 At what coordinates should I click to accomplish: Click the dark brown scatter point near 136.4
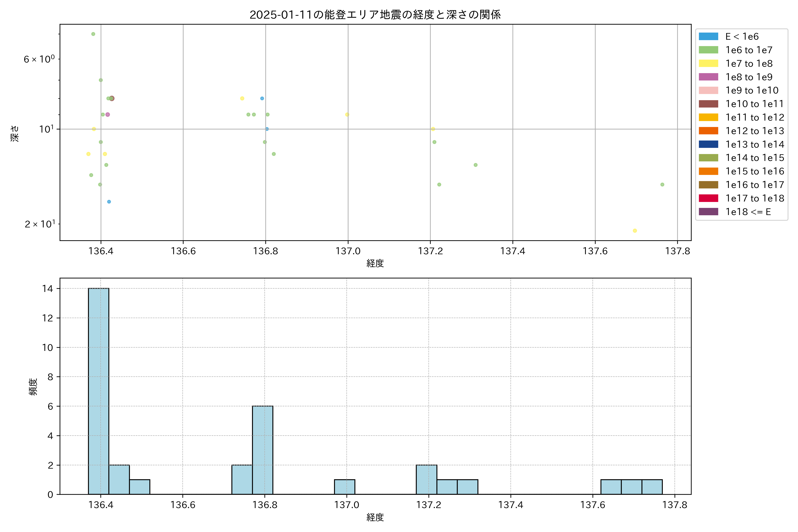click(x=112, y=98)
